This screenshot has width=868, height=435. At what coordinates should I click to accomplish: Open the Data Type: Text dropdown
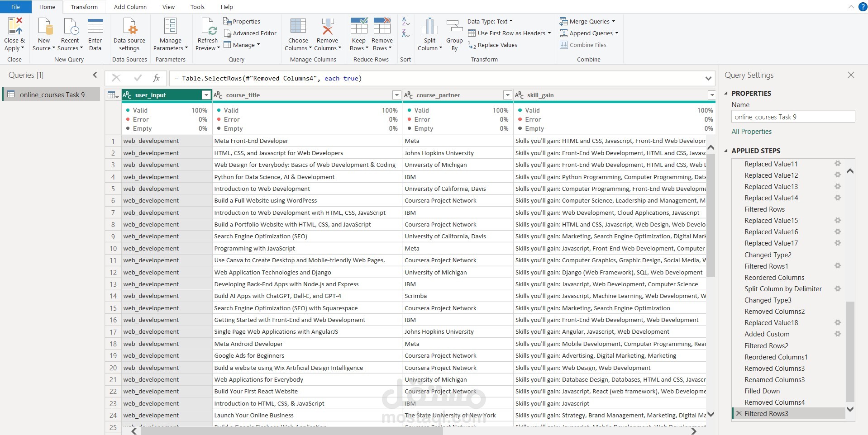pos(490,21)
